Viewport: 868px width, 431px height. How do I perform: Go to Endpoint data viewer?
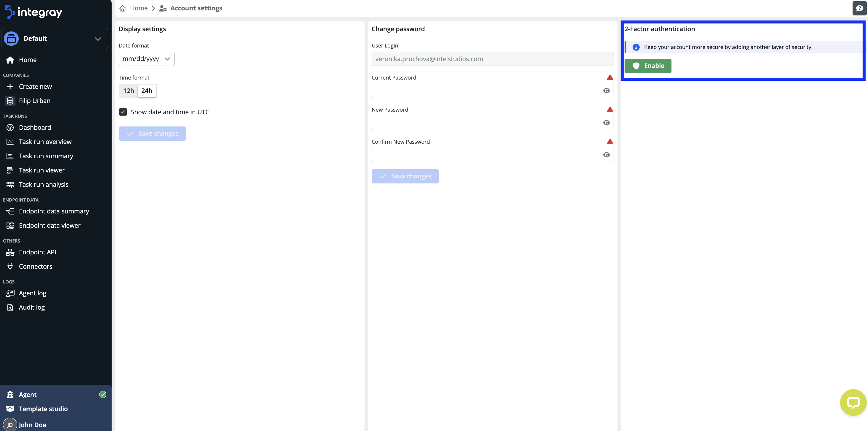50,225
